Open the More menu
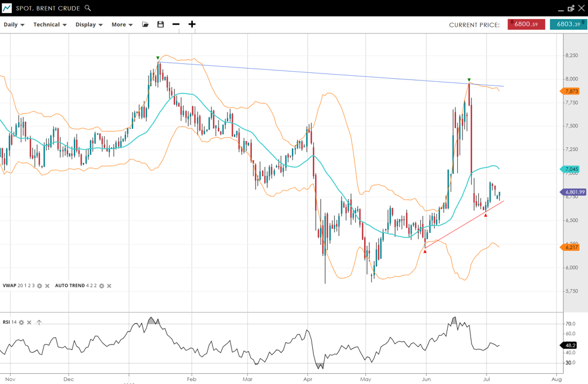 [x=122, y=25]
